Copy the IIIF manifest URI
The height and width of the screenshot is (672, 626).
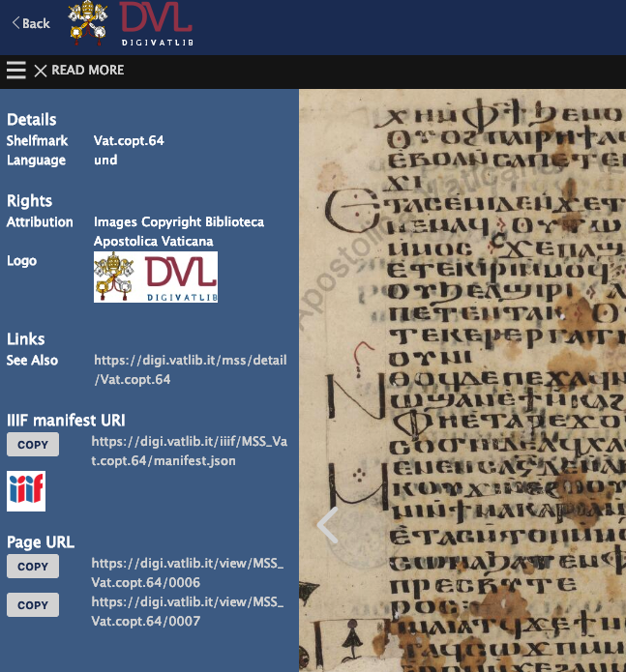[33, 445]
